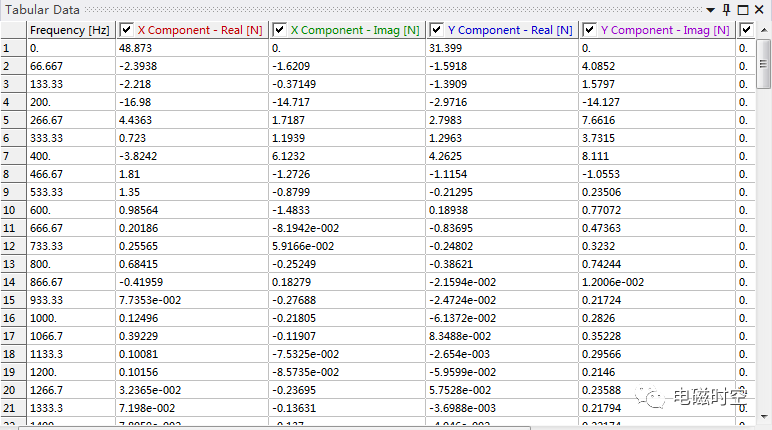Click cell with value 8.111

[x=657, y=156]
